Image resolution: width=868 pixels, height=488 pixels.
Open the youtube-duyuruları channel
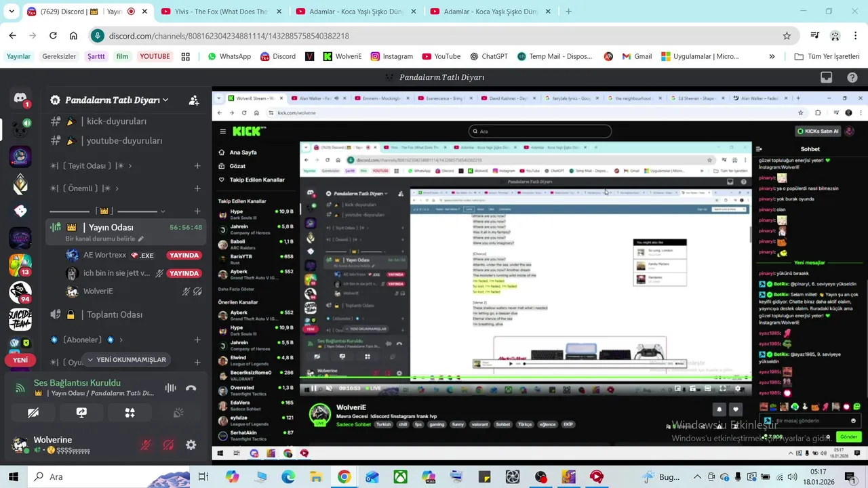point(124,141)
